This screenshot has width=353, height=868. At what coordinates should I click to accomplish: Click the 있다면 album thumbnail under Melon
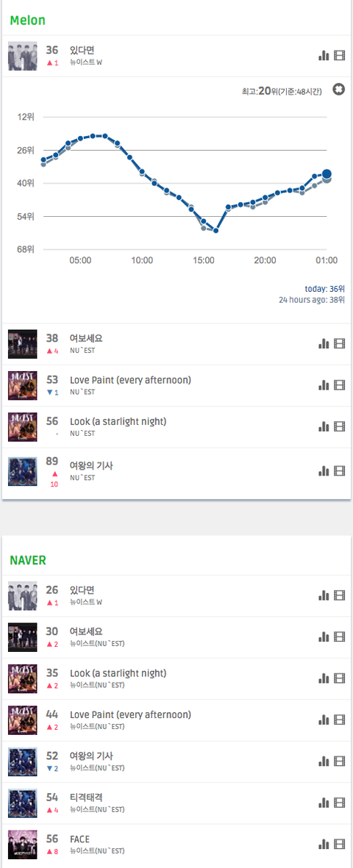coord(23,55)
